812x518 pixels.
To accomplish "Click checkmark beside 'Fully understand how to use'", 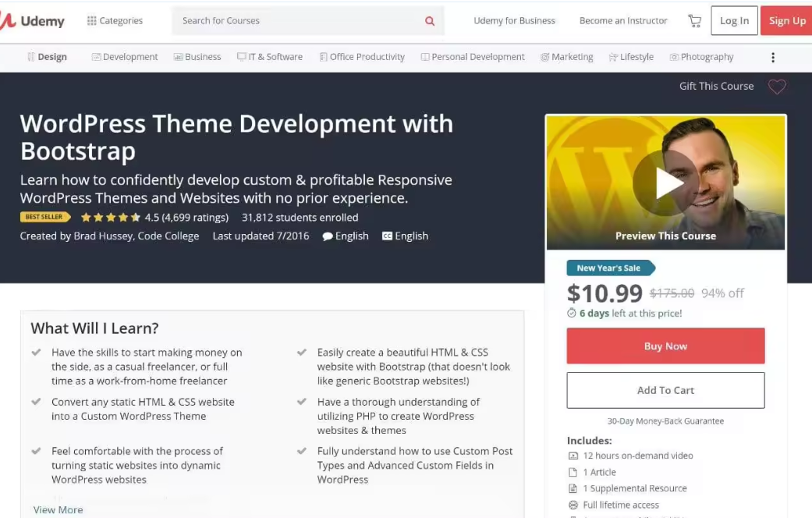I will coord(302,451).
